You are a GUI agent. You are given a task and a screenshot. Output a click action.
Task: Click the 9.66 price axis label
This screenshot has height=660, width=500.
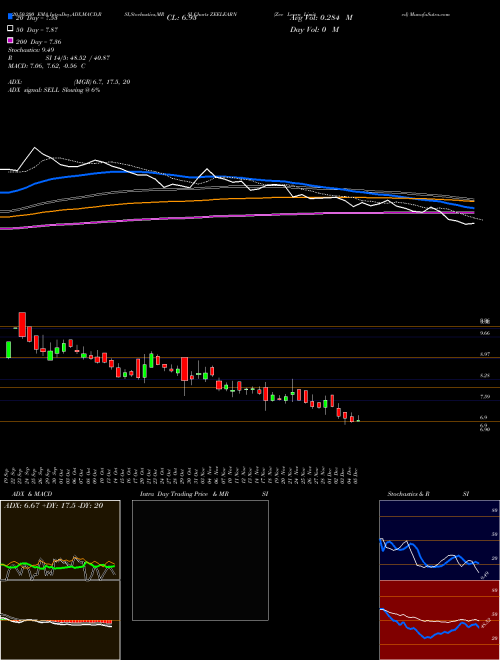(x=485, y=333)
